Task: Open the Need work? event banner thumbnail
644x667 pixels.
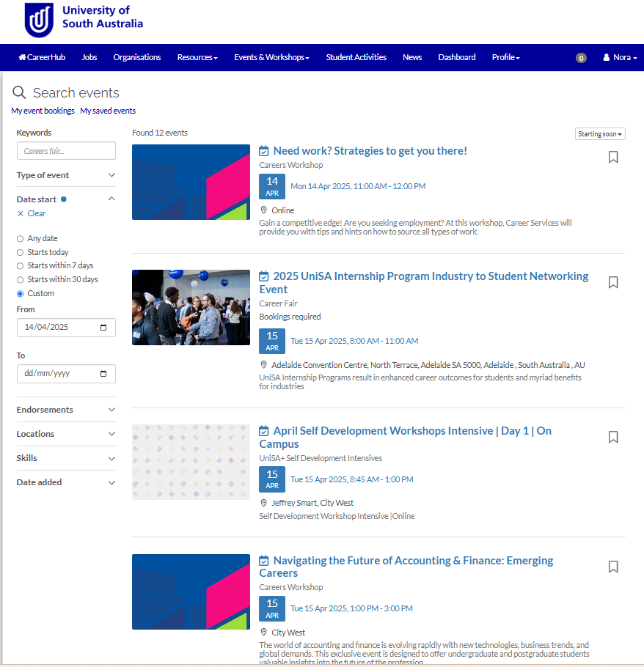Action: pyautogui.click(x=191, y=182)
